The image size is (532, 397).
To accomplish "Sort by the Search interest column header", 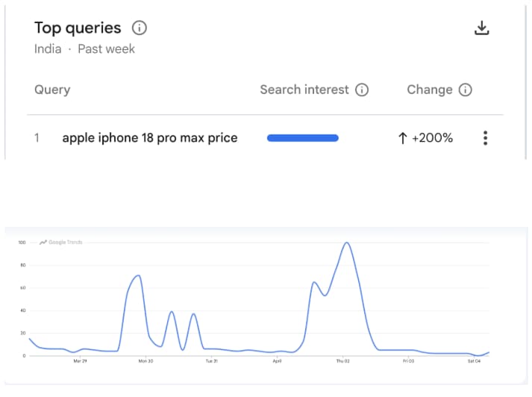I will pos(304,90).
